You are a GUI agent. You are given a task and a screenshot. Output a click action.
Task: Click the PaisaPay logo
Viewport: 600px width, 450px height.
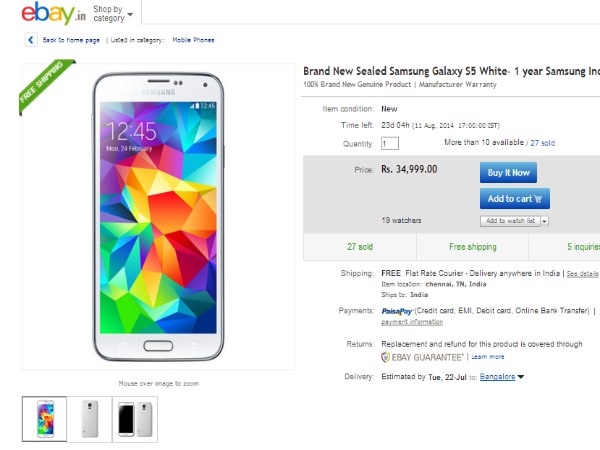[x=395, y=311]
